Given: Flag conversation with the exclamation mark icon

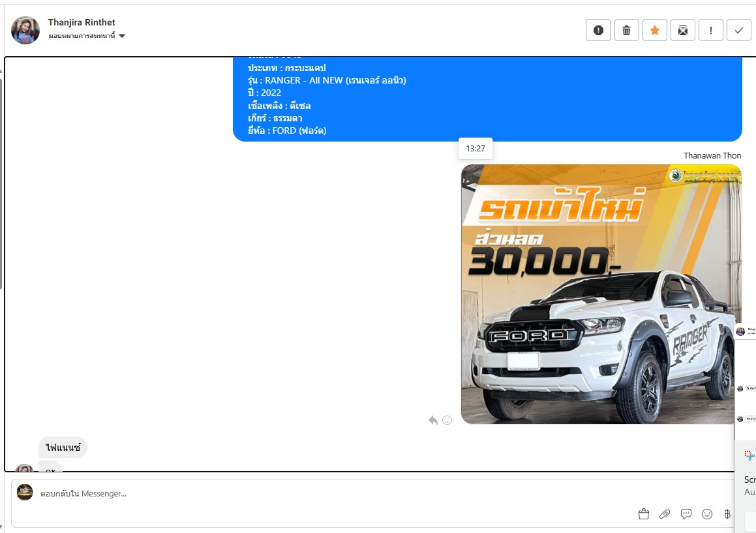Looking at the screenshot, I should point(711,31).
